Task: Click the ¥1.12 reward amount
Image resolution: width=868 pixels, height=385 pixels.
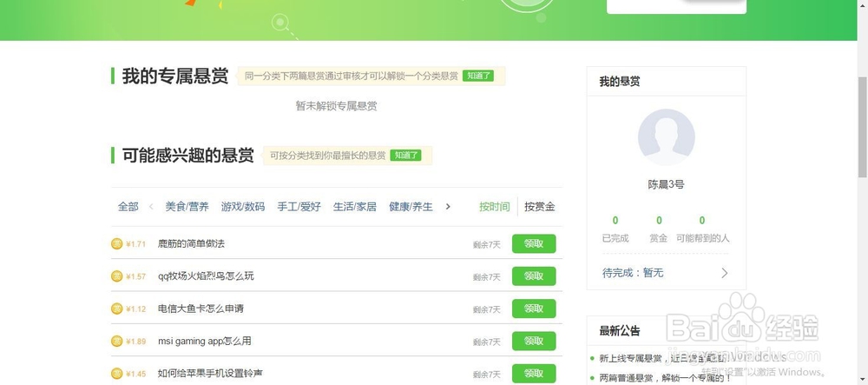Action: [135, 309]
